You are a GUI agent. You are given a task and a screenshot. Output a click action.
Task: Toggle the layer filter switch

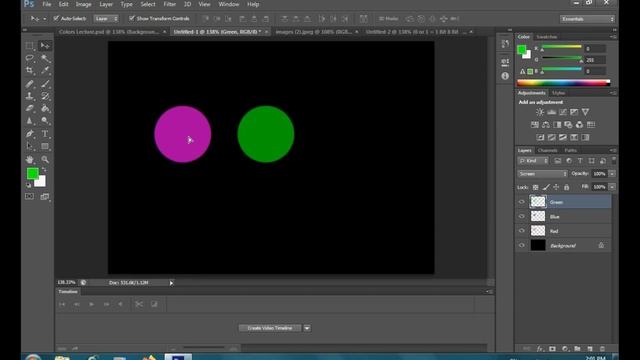[613, 160]
